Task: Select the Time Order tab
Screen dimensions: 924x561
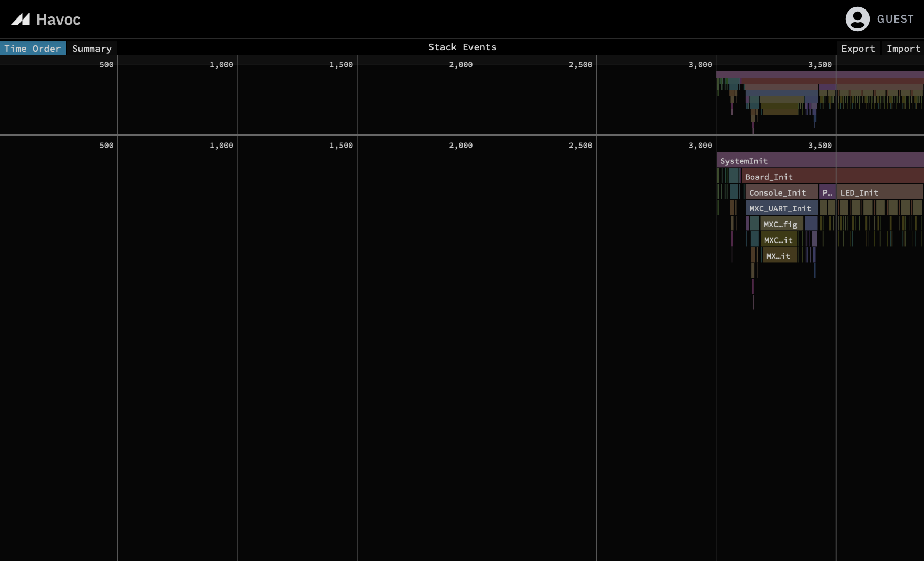Action: tap(33, 48)
